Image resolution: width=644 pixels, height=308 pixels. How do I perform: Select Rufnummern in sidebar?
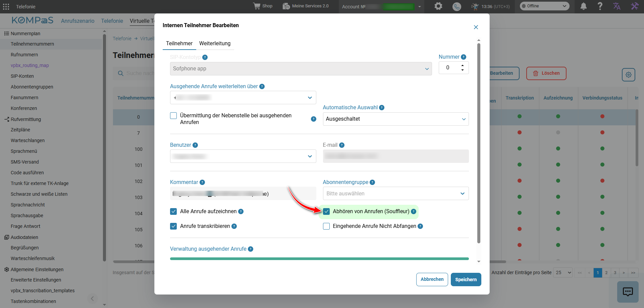pos(24,55)
